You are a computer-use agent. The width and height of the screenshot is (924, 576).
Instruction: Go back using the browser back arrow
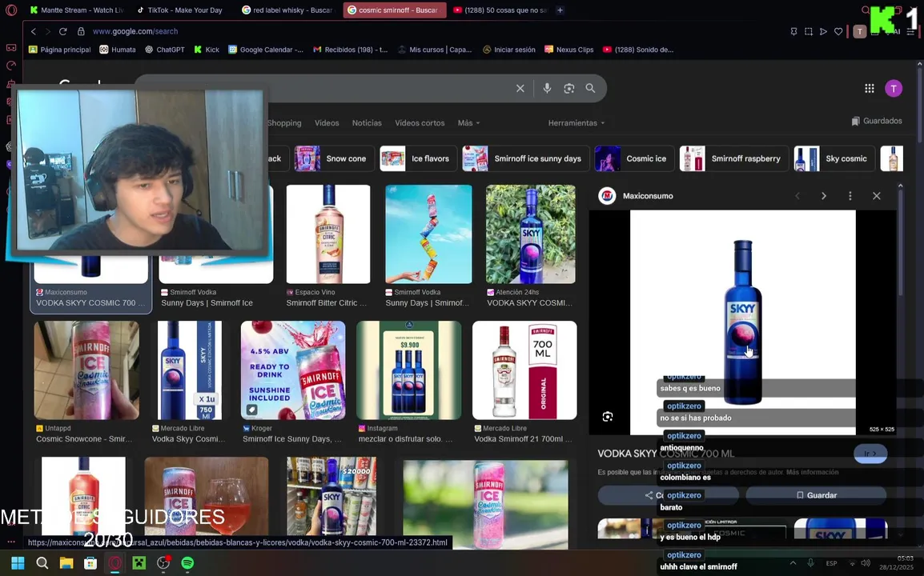pos(34,31)
